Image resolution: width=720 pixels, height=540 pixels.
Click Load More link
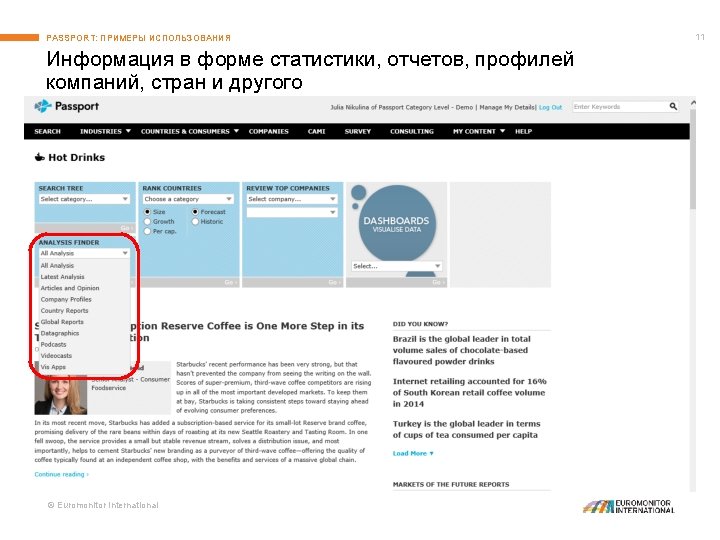tap(413, 453)
